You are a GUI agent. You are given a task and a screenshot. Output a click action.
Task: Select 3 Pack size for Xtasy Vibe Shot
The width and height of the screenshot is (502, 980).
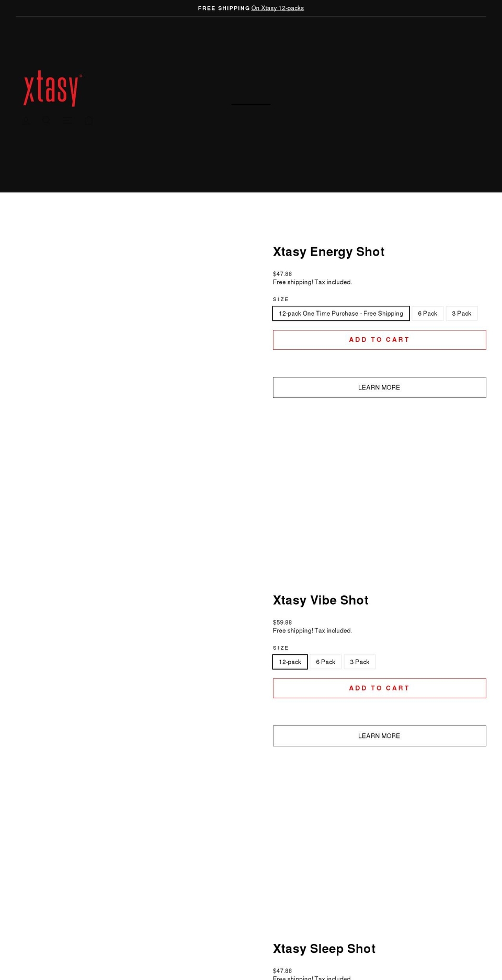(x=359, y=662)
